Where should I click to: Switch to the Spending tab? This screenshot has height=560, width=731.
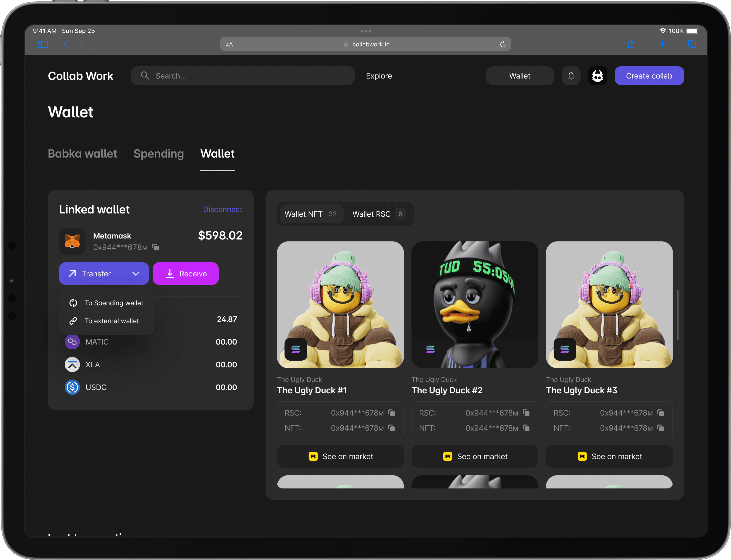pos(158,154)
